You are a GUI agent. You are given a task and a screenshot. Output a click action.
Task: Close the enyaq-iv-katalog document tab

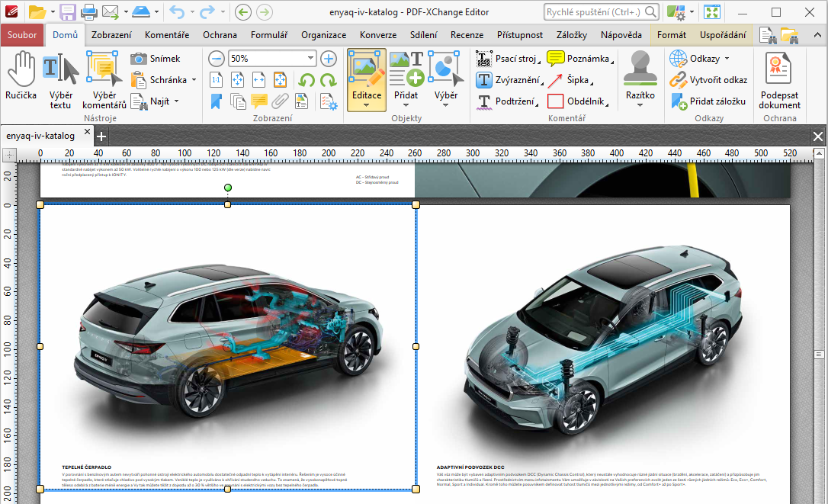pyautogui.click(x=87, y=132)
